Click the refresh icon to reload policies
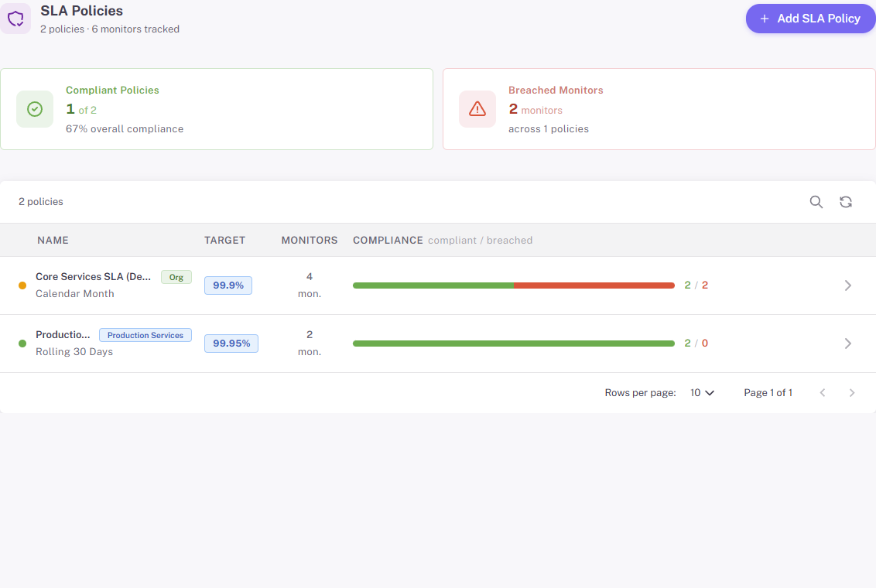 (x=846, y=201)
